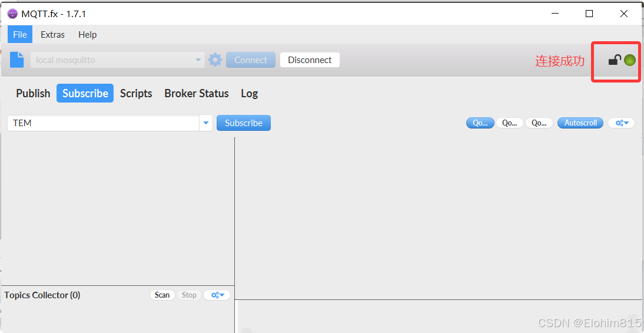The image size is (644, 333).
Task: Open Topics Collector gears options dropdown
Action: [217, 295]
